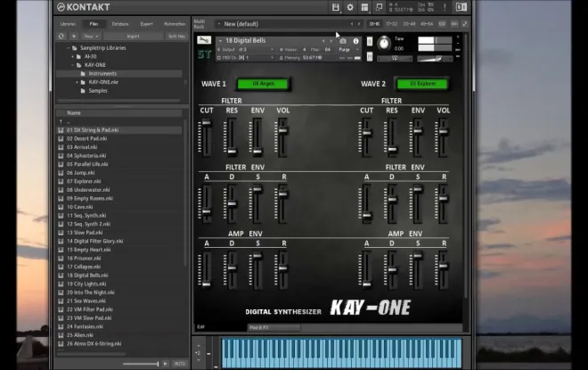
Task: Click the WAVE 2 green 05 Explorer button
Action: click(x=422, y=84)
